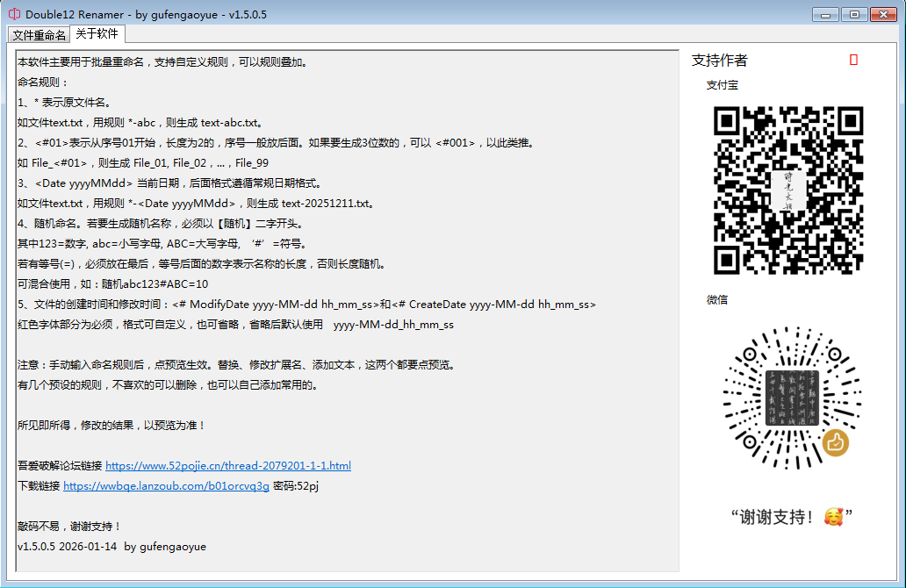Click the small red rectangle icon beside 支持作者
Viewport: 906px width, 588px height.
tap(853, 60)
